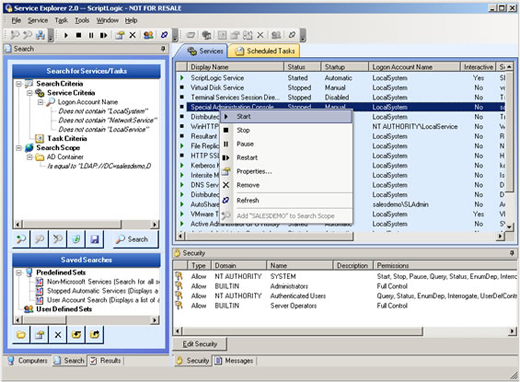Click the two-users icon in service toolbar
Image resolution: width=520 pixels, height=382 pixels.
(148, 35)
